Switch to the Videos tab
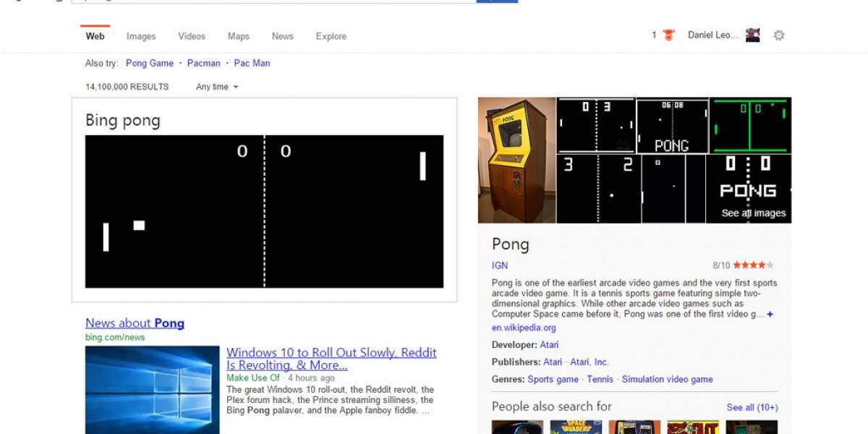Screen dimensions: 868x434 click(x=192, y=36)
